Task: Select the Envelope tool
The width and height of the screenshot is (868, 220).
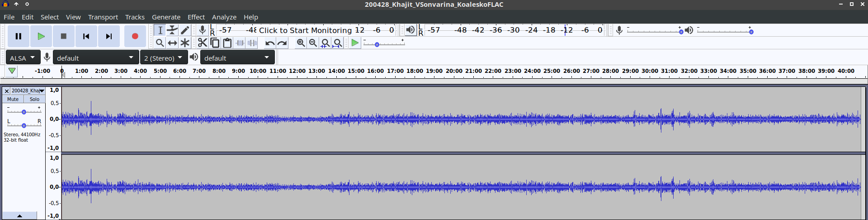Action: 172,30
